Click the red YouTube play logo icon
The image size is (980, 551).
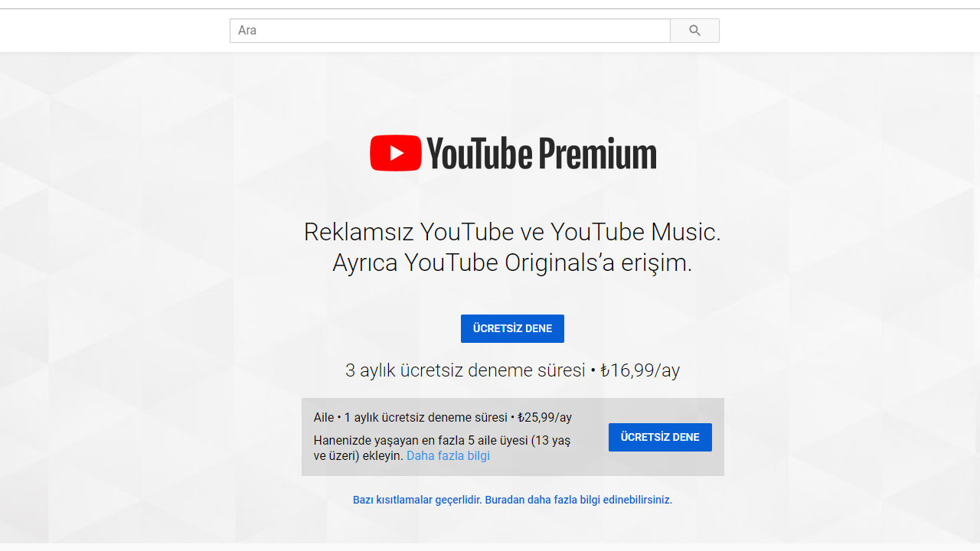click(396, 153)
